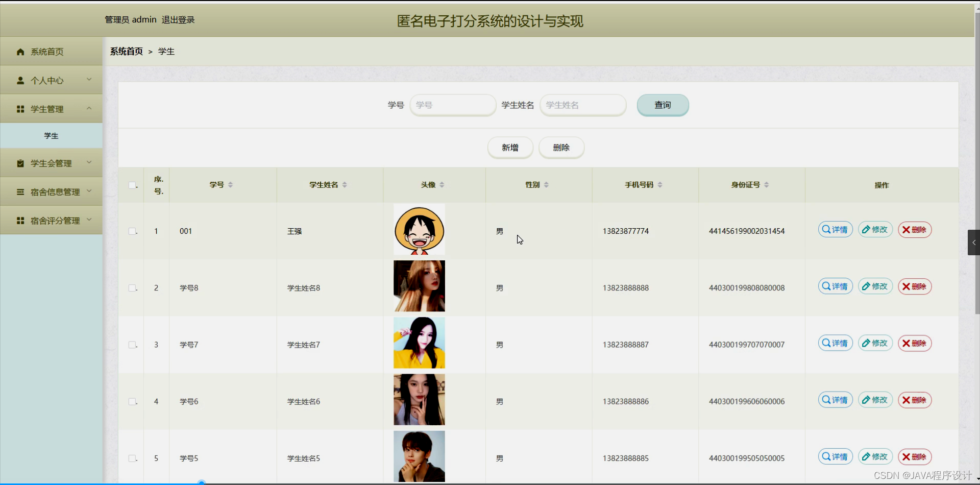Image resolution: width=980 pixels, height=485 pixels.
Task: Delete the 学生姓名6 row
Action: [915, 400]
